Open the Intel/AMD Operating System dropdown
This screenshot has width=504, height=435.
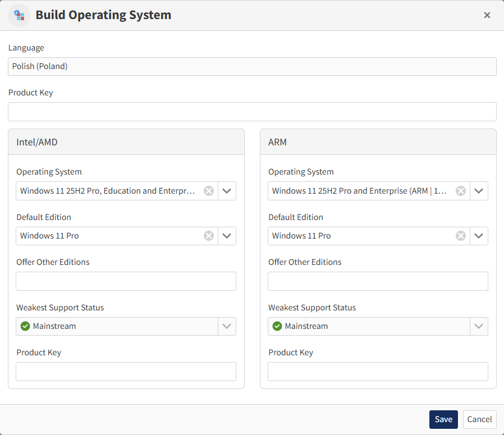pos(227,190)
